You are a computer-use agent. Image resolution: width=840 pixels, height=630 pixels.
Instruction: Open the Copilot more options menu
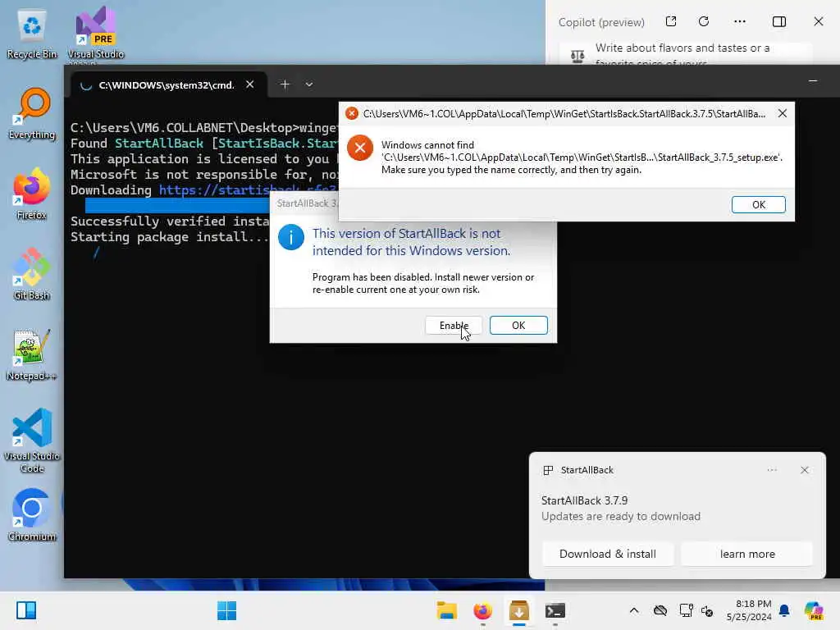point(740,21)
